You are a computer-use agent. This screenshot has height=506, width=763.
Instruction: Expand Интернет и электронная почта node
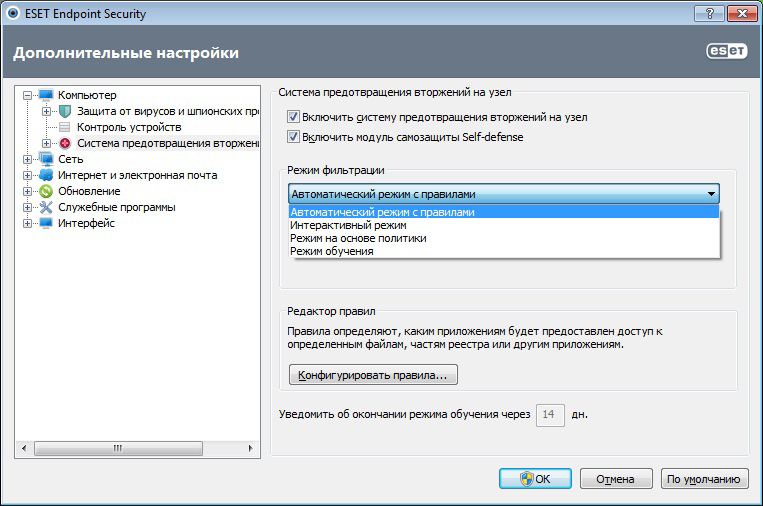27,175
